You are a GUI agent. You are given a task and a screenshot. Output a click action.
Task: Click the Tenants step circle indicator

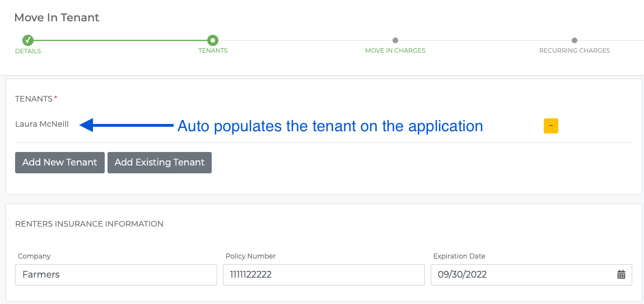(x=212, y=40)
